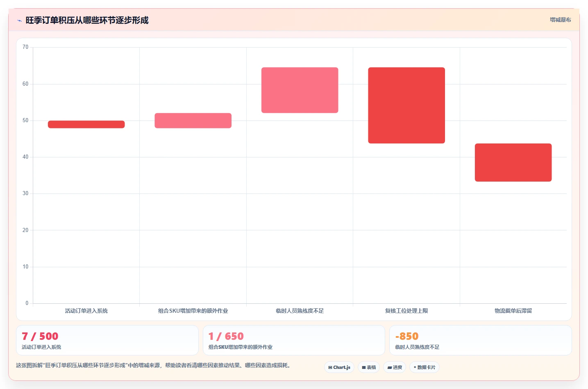Viewport: 588px width, 389px height.
Task: Click the 组合SKU增加带来的额外作业 pink bar
Action: (193, 121)
